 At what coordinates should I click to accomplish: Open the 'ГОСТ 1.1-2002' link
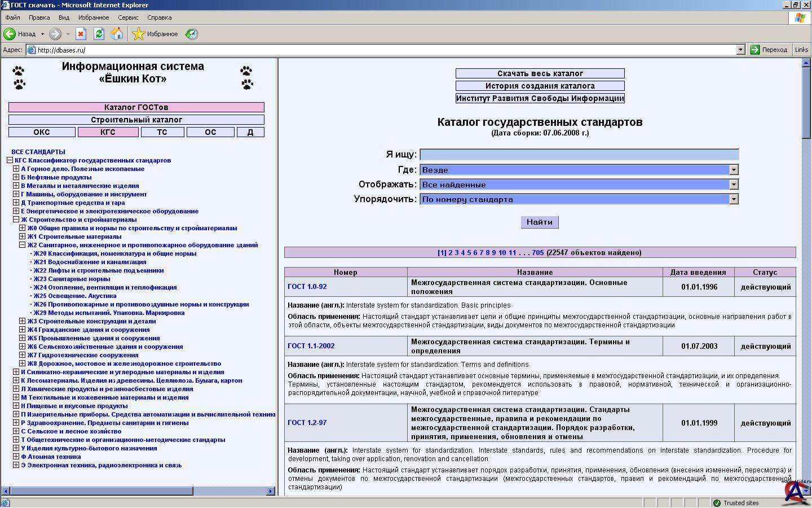(x=311, y=346)
